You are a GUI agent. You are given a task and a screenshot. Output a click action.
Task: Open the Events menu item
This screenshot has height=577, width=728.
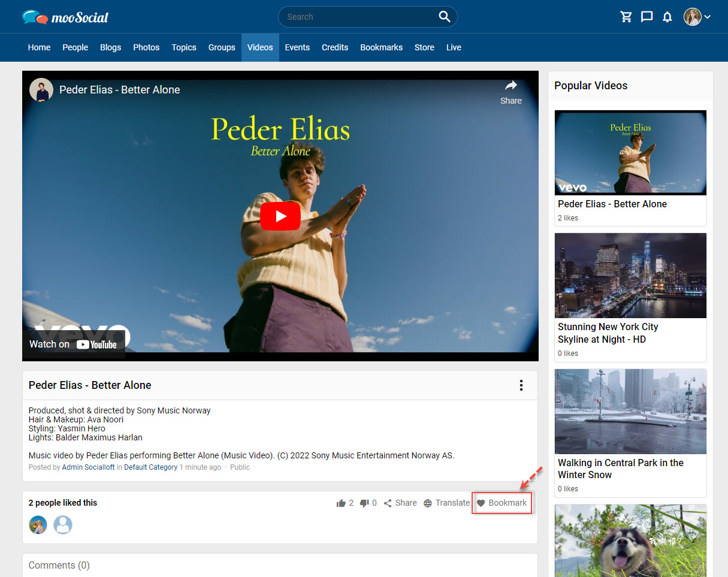tap(297, 47)
